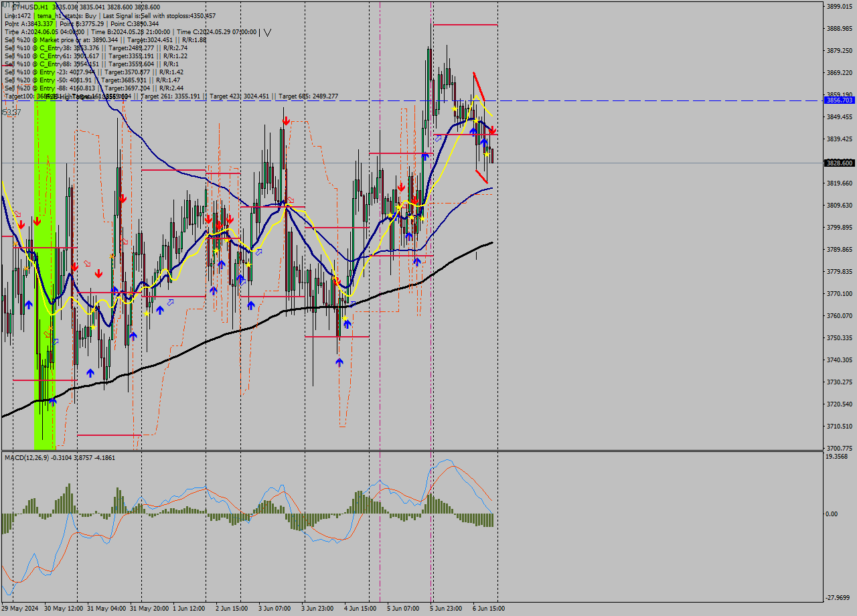Select the red down arrow at chart's right edge
Image resolution: width=857 pixels, height=616 pixels.
(x=493, y=131)
